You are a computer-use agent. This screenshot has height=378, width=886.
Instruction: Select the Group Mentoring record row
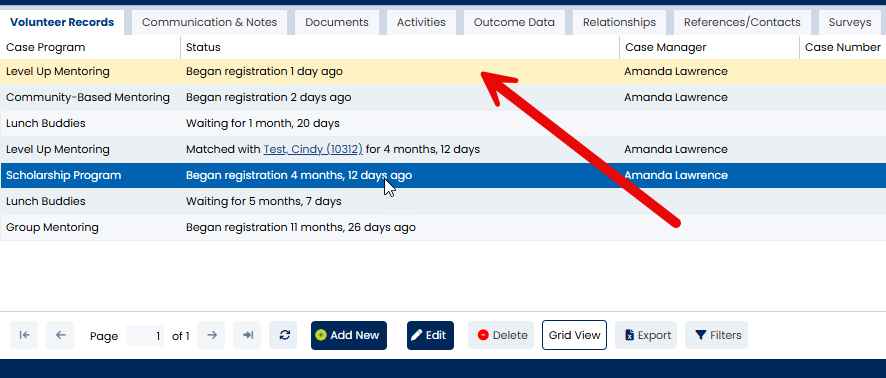(443, 227)
